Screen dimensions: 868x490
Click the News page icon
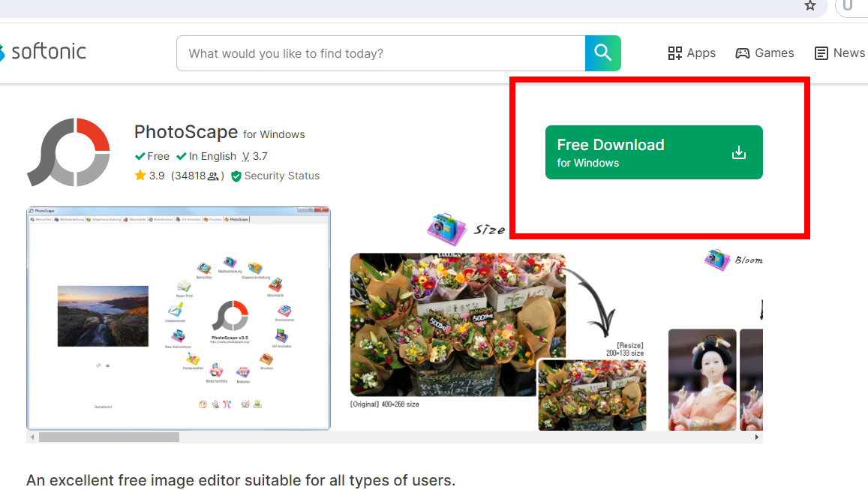(x=821, y=53)
